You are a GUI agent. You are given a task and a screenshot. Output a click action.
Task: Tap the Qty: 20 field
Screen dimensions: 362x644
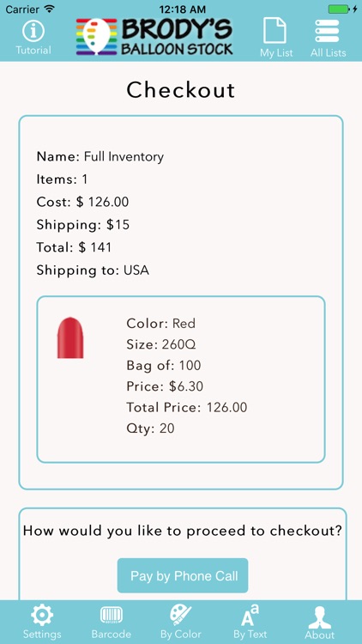pyautogui.click(x=150, y=428)
